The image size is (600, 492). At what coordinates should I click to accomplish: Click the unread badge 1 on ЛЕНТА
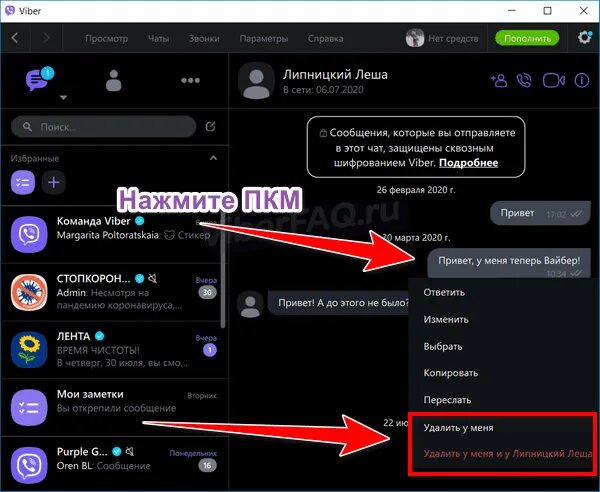click(210, 350)
